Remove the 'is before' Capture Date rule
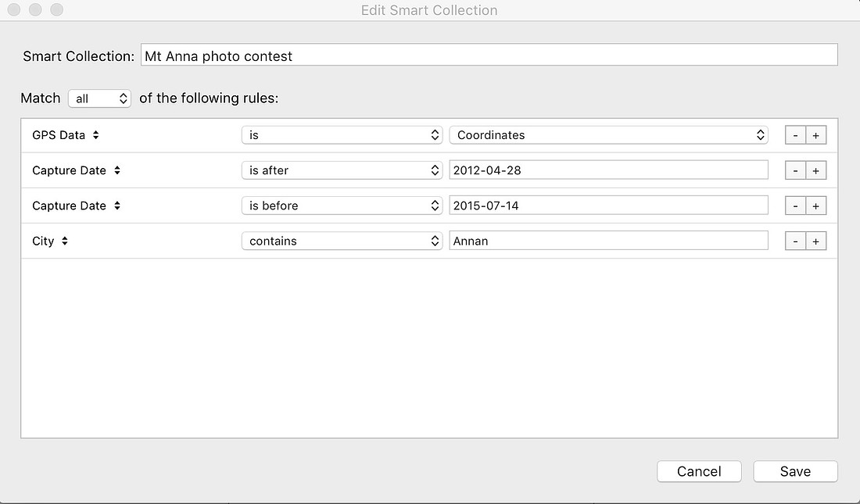This screenshot has width=860, height=504. click(x=795, y=206)
